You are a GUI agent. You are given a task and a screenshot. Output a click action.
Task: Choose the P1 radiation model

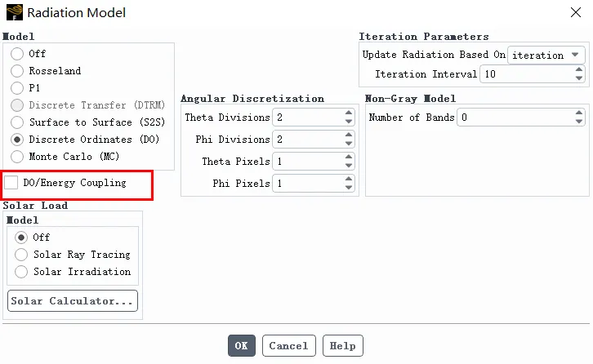coord(18,88)
